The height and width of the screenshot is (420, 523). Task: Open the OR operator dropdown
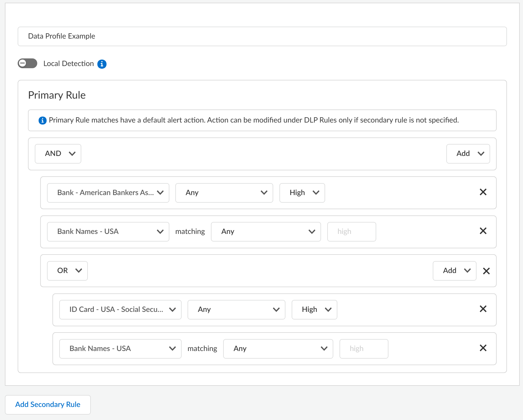pos(67,271)
